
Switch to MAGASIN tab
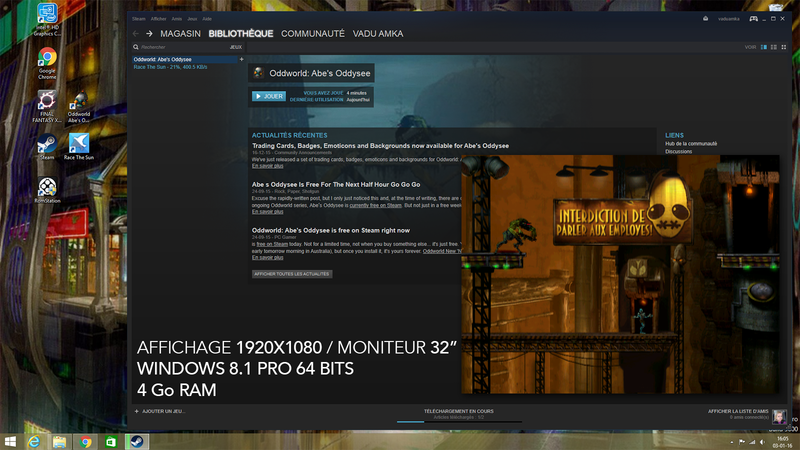(x=180, y=34)
